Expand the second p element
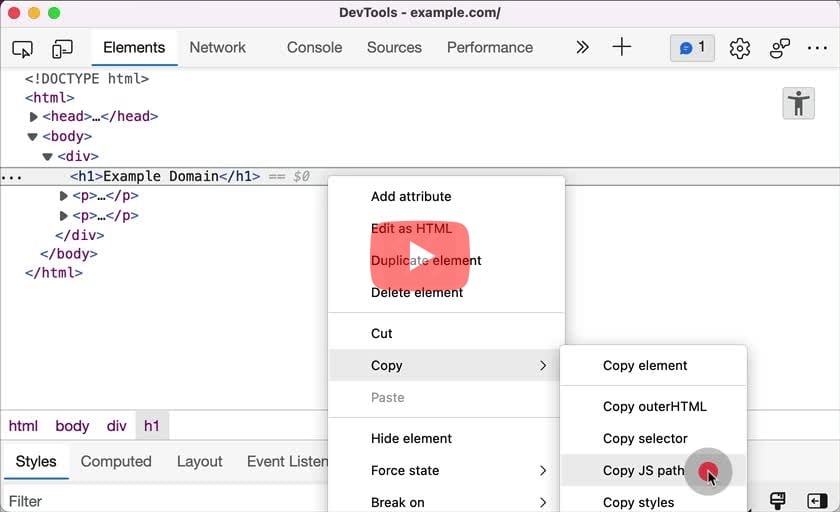This screenshot has width=840, height=512. [x=63, y=216]
